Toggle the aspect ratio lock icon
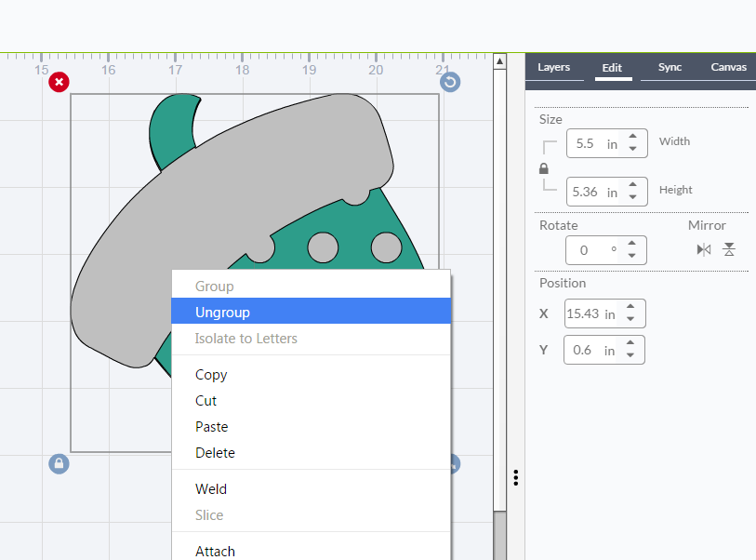756x560 pixels. click(x=544, y=168)
